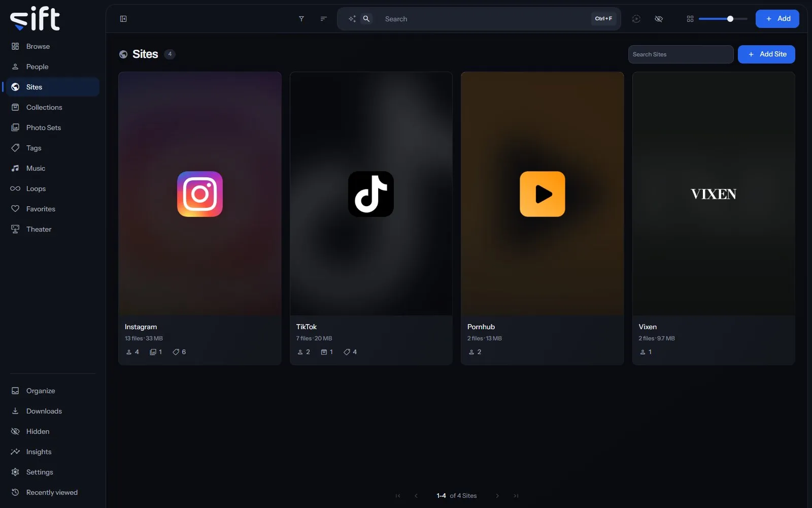This screenshot has height=508, width=812.
Task: Collapse the sidebar panel icon
Action: point(123,19)
